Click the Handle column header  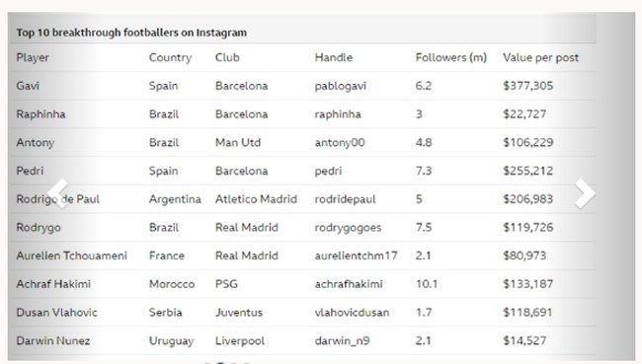click(x=333, y=57)
